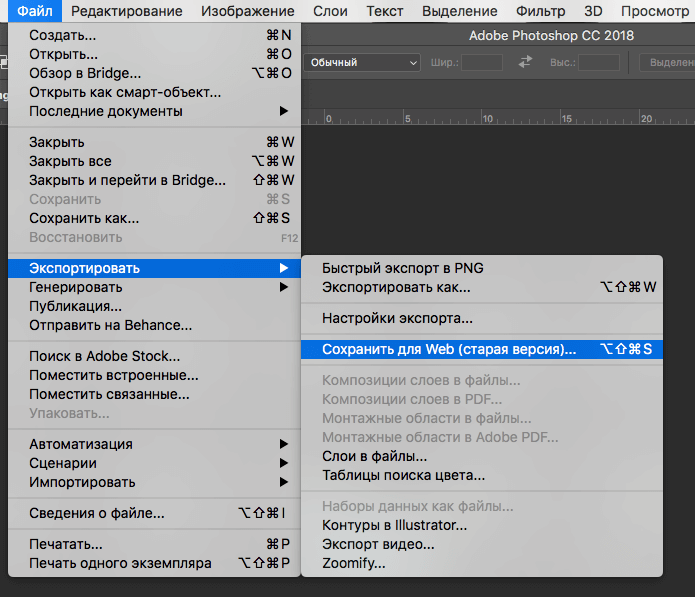Open the Изображение menu
This screenshot has height=597, width=695.
[247, 11]
